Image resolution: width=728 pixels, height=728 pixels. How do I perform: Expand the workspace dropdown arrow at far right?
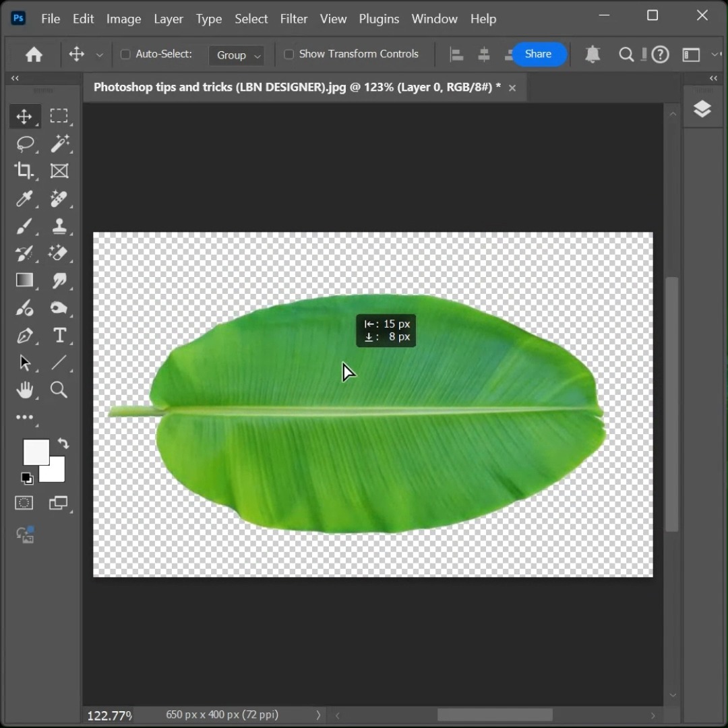715,55
